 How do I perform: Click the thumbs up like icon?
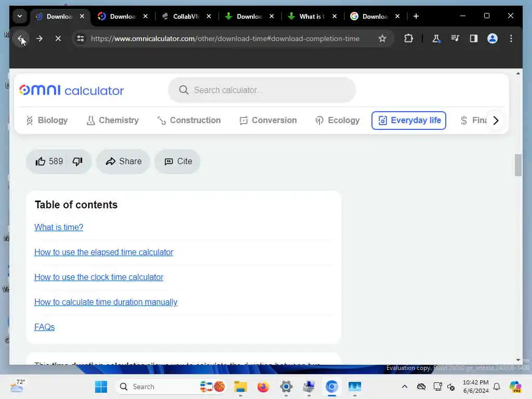pyautogui.click(x=41, y=162)
